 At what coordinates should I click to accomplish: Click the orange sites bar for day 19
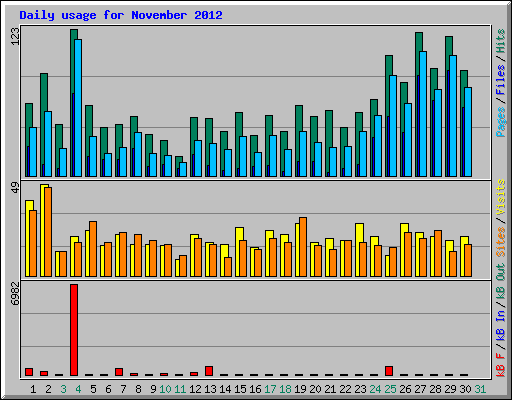303,247
